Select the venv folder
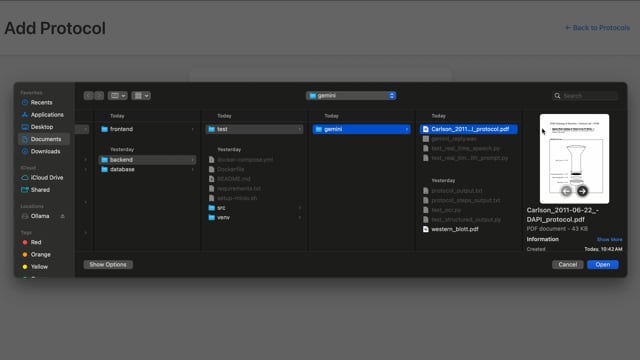This screenshot has width=640, height=360. tap(255, 218)
